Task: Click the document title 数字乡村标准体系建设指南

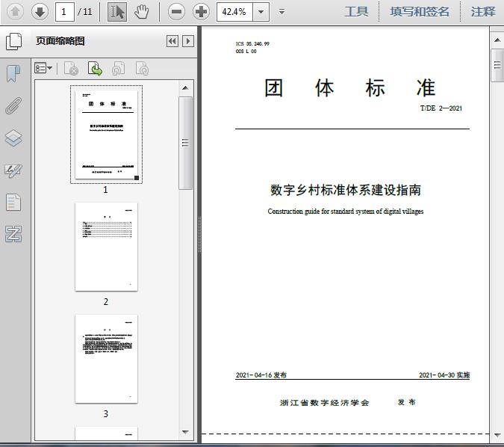Action: tap(346, 190)
